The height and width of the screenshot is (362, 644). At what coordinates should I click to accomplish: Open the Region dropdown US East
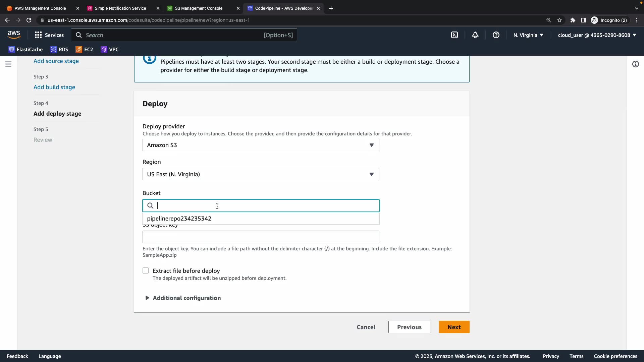point(261,174)
